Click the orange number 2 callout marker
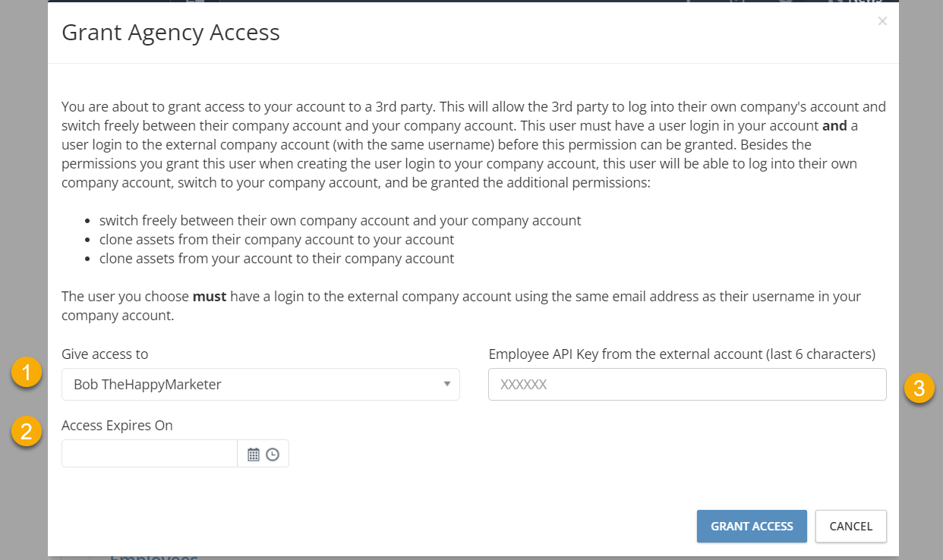The width and height of the screenshot is (943, 560). [27, 431]
